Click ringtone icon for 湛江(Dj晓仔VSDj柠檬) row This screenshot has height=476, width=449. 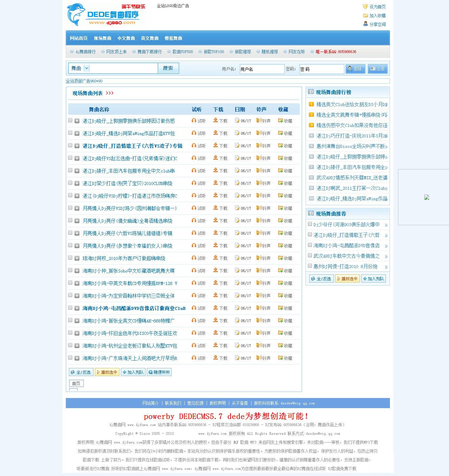click(x=259, y=195)
